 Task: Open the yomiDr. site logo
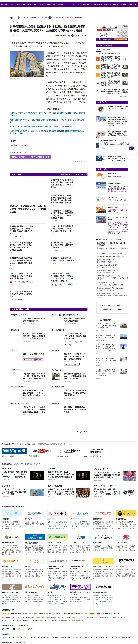click(x=35, y=513)
